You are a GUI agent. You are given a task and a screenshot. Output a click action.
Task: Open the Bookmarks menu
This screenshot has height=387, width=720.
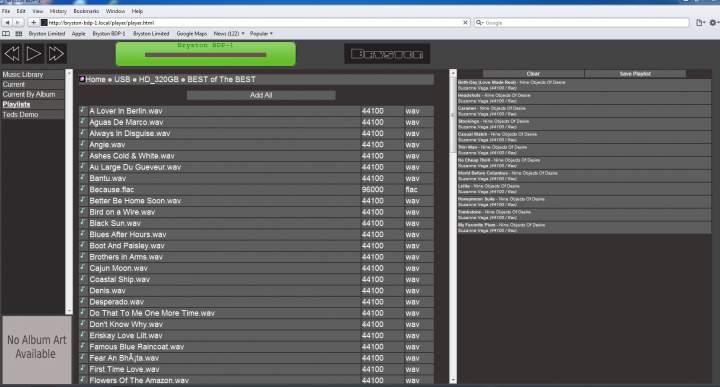click(86, 11)
